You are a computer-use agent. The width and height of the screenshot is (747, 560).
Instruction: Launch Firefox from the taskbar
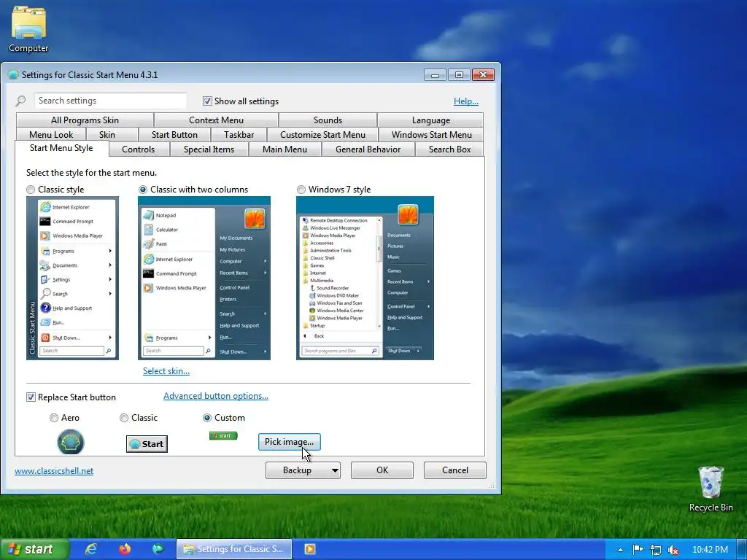[125, 549]
